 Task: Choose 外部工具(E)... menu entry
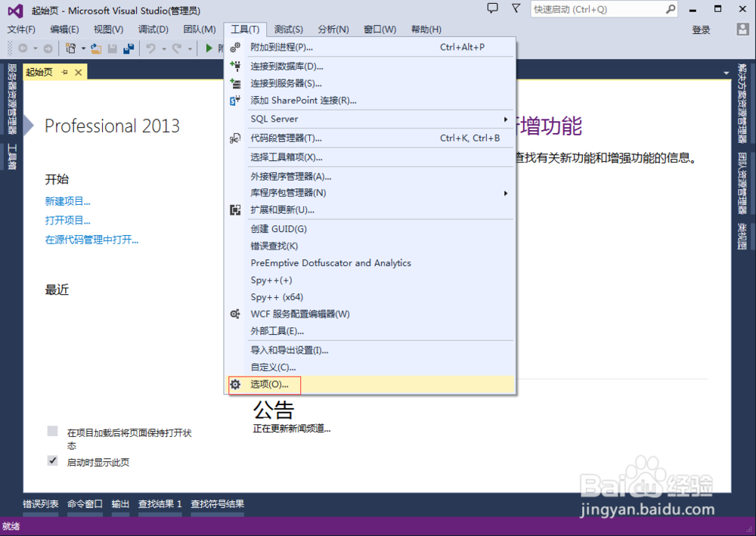(370, 331)
